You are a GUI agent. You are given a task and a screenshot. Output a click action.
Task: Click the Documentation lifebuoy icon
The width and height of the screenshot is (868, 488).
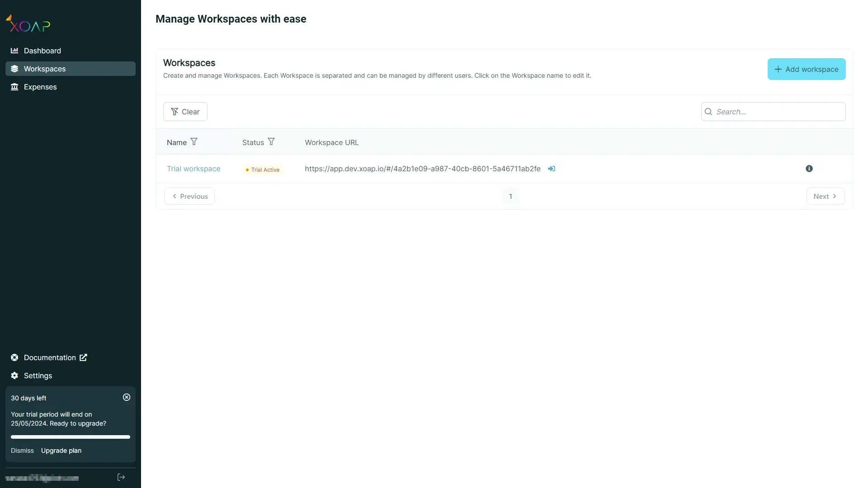pos(14,357)
